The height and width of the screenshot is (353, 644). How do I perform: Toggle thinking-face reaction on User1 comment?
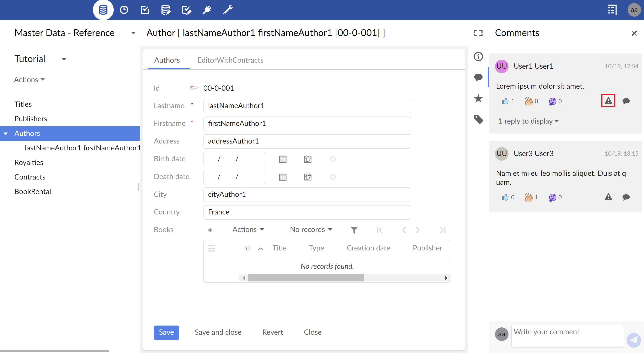(x=553, y=101)
